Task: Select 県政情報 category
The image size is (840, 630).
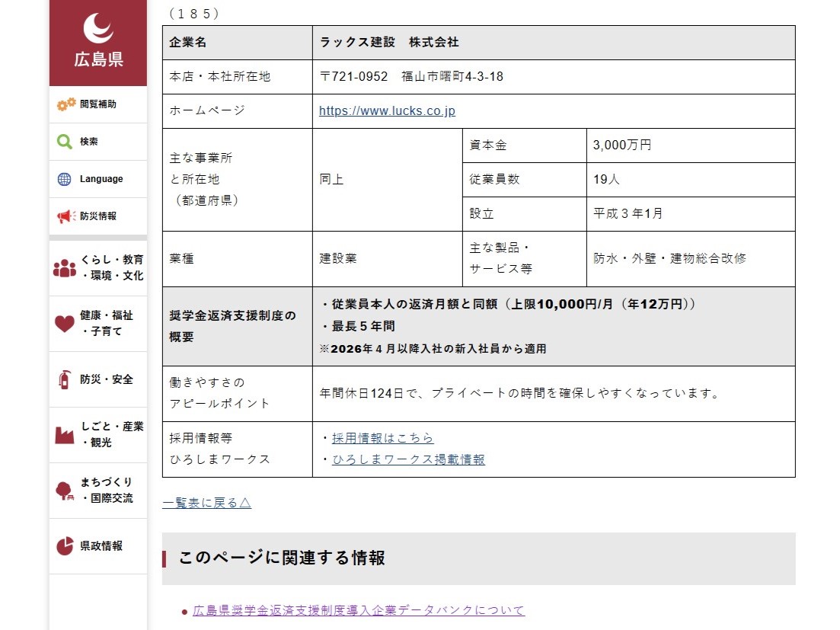Action: pyautogui.click(x=98, y=546)
